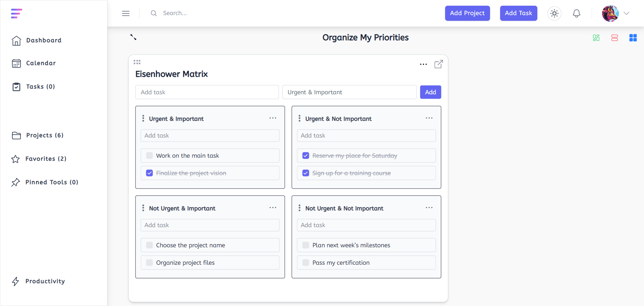
Task: Select the green mixed layout view icon
Action: click(596, 38)
